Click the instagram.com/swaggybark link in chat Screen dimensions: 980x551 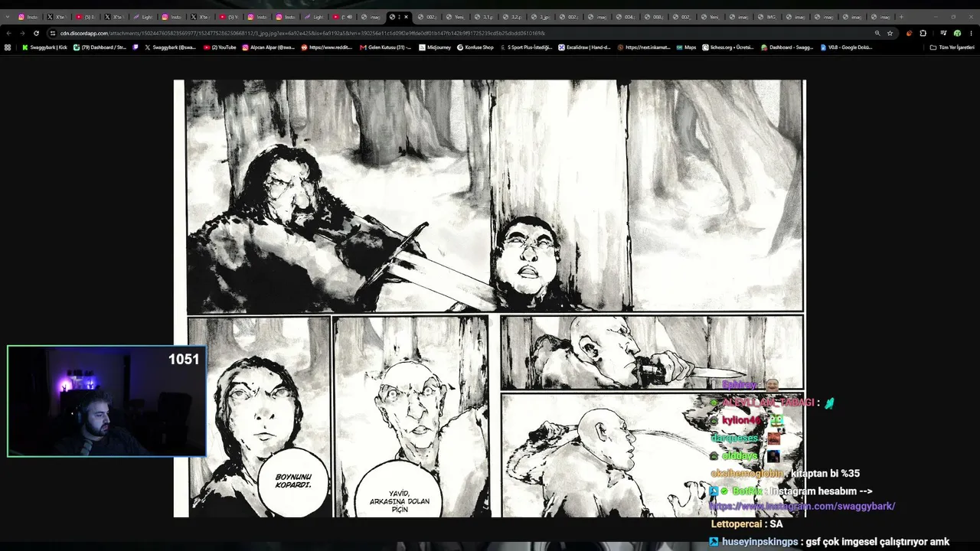coord(802,507)
